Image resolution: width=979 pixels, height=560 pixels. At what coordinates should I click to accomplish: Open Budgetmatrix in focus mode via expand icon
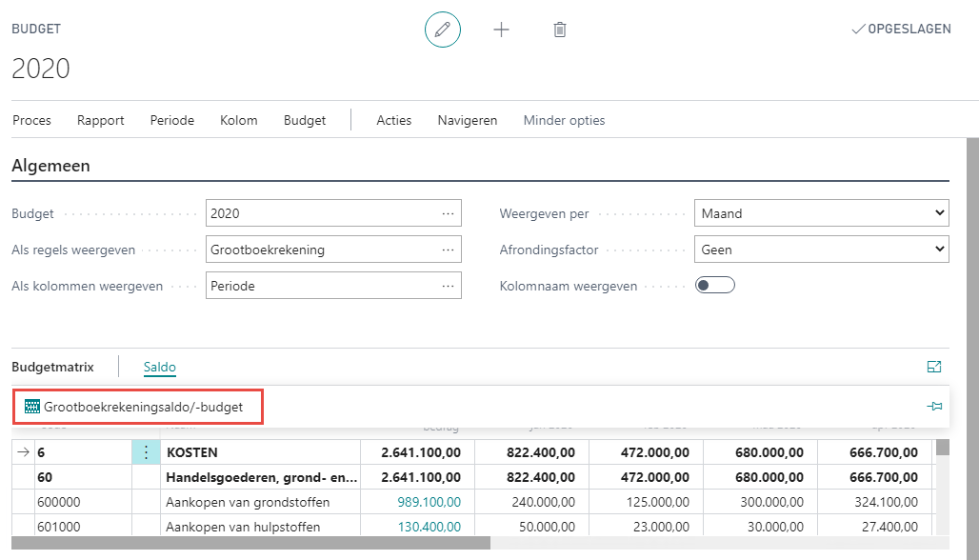[x=934, y=366]
